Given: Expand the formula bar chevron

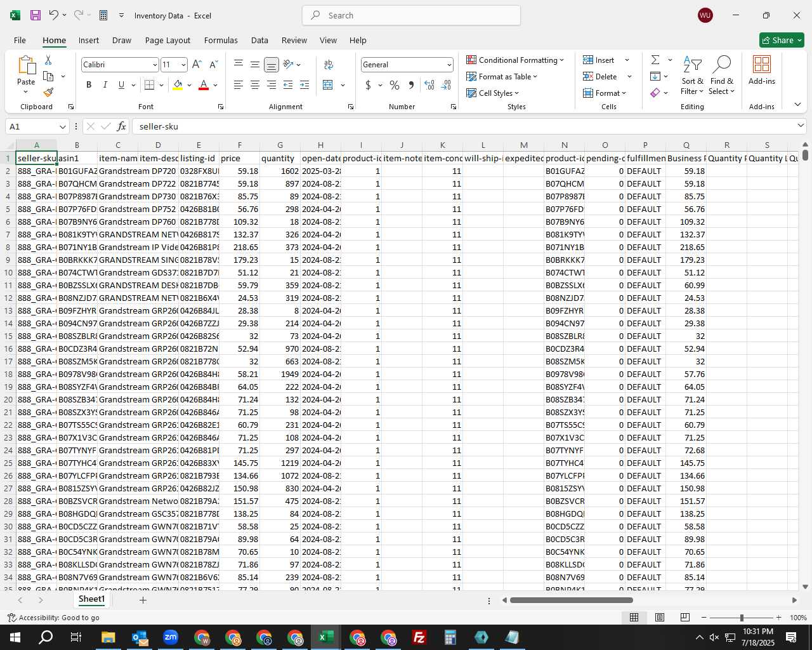Looking at the screenshot, I should [x=801, y=126].
